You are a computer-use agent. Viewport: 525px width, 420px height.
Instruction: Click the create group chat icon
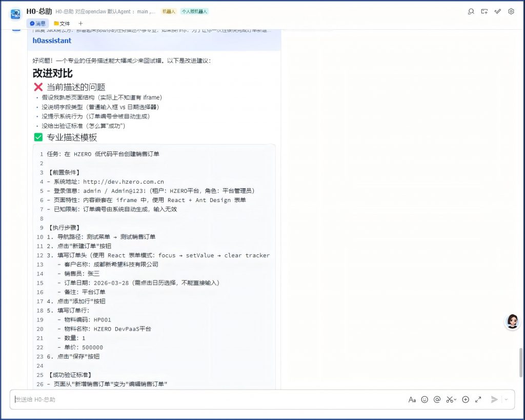coord(484,11)
